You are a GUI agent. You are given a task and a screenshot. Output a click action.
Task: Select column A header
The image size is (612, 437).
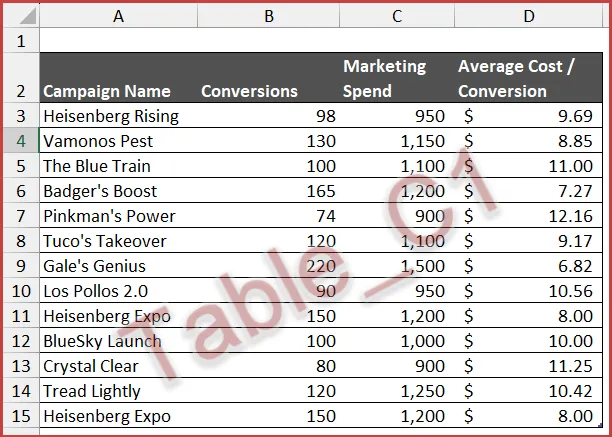tap(118, 16)
